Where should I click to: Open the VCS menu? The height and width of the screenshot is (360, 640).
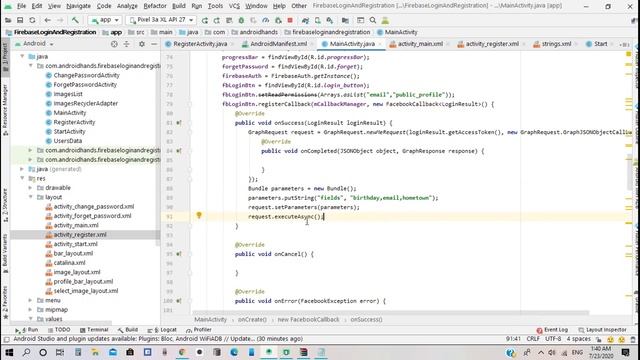[234, 6]
